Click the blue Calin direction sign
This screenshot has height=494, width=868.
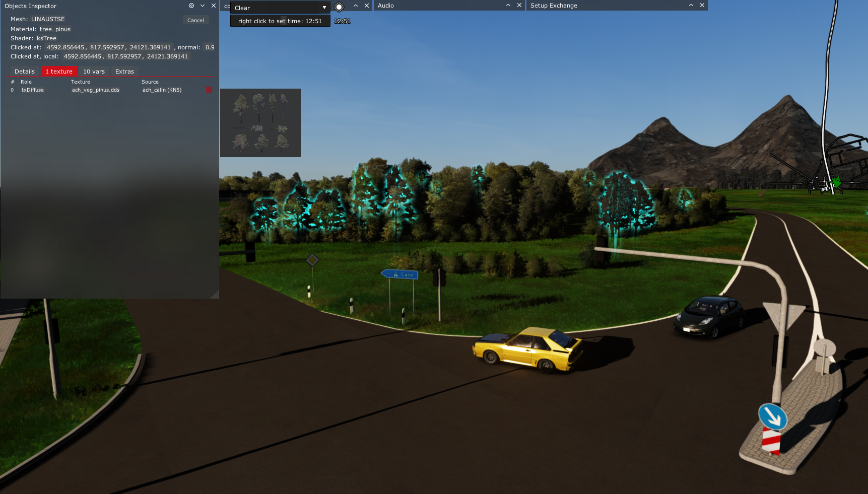click(x=399, y=274)
